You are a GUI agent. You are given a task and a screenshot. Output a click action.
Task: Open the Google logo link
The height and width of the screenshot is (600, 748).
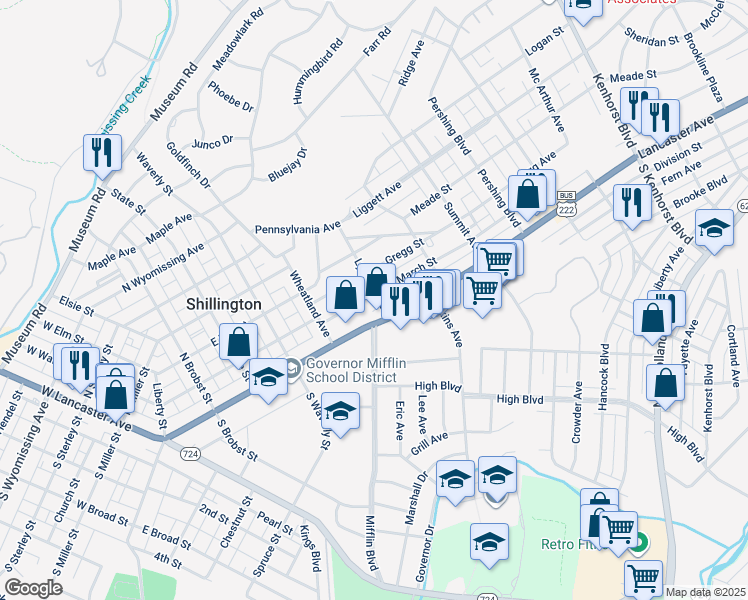coord(33,588)
